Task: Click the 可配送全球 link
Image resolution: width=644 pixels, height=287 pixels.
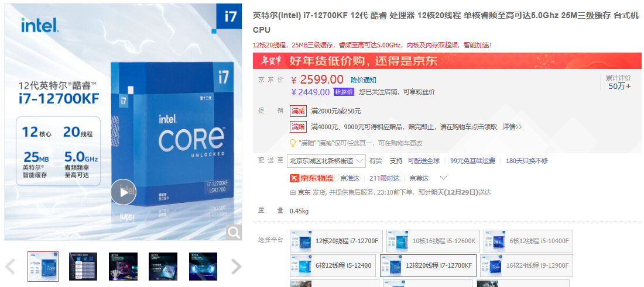Action: 423,161
